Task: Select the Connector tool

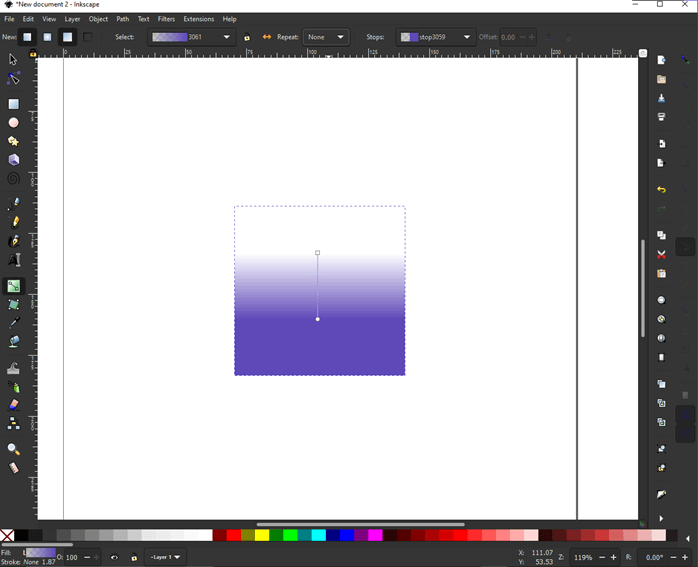Action: (x=13, y=423)
